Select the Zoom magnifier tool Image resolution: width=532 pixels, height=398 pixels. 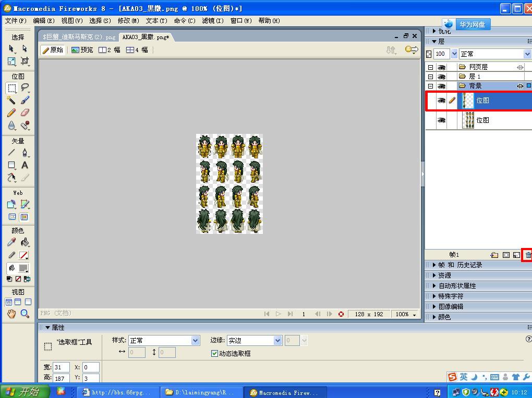(25, 314)
